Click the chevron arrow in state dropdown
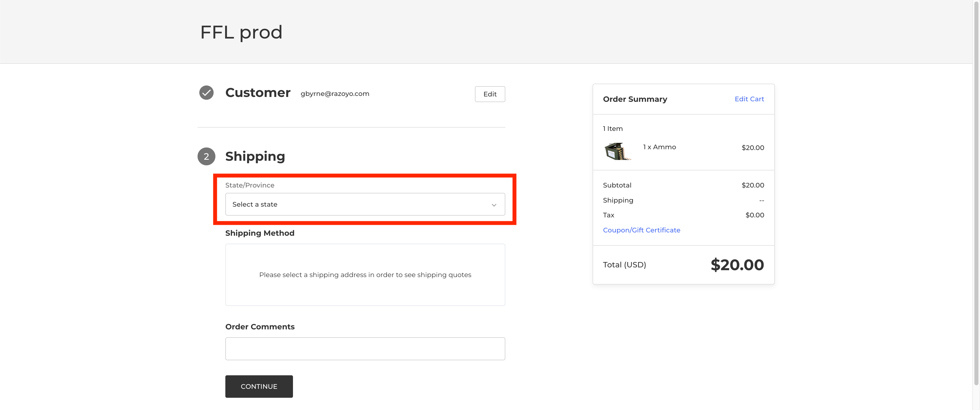The image size is (980, 410). 494,205
